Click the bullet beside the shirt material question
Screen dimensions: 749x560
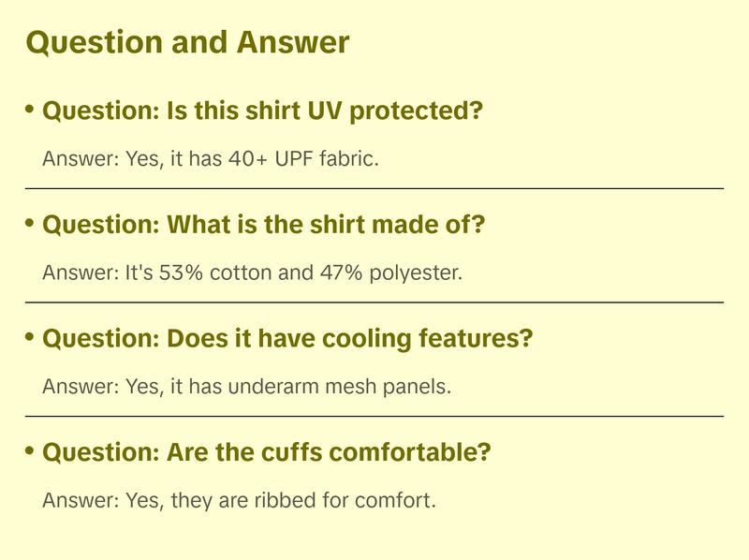[30, 224]
